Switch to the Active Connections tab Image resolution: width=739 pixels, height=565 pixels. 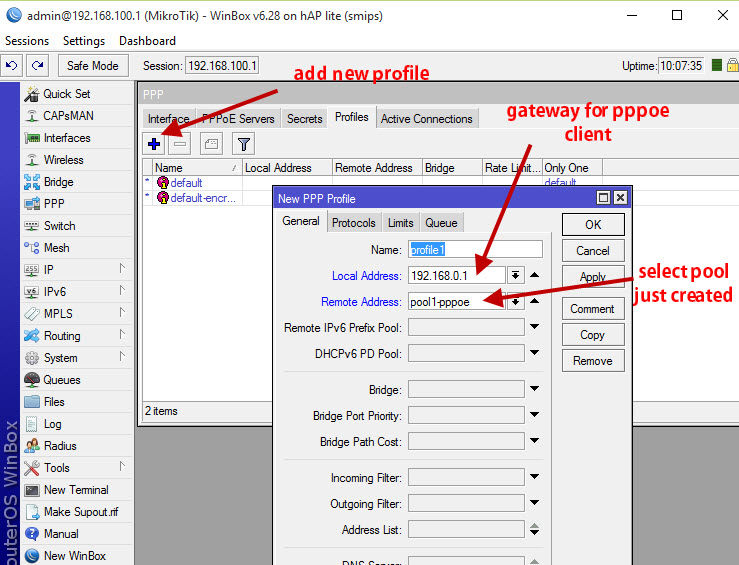pos(427,119)
